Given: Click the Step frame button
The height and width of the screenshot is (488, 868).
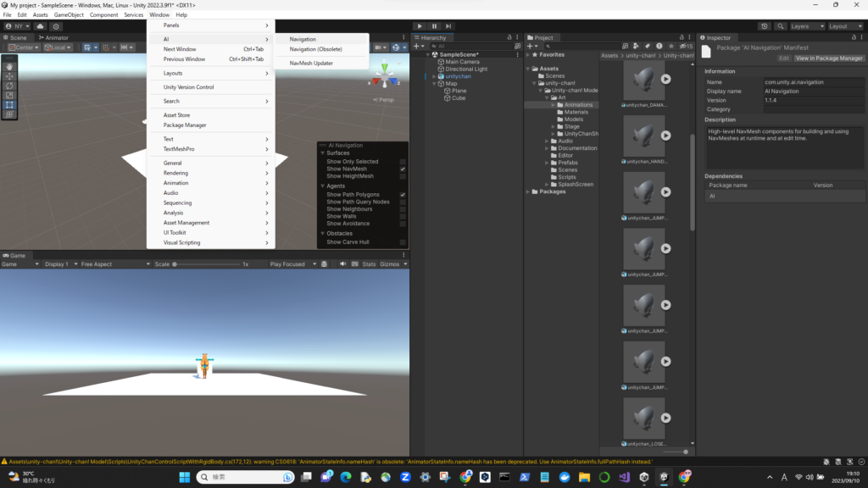Looking at the screenshot, I should (448, 26).
